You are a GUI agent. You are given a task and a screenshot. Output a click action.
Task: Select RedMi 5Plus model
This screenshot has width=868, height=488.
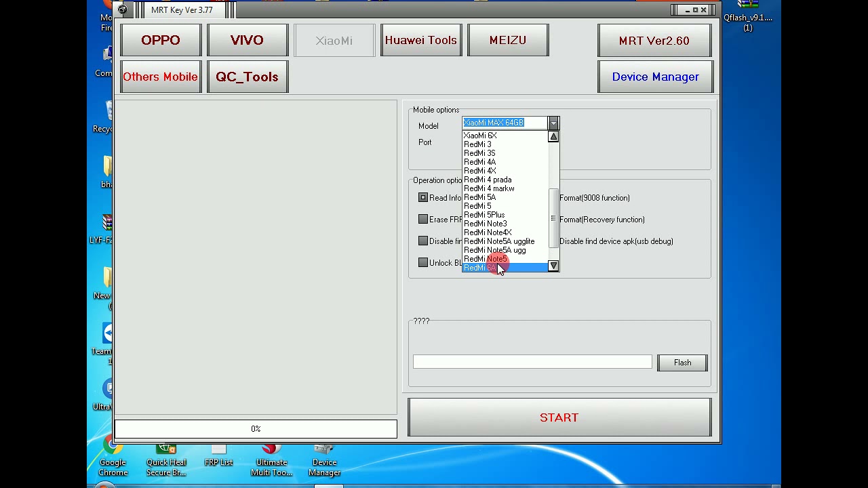[505, 215]
